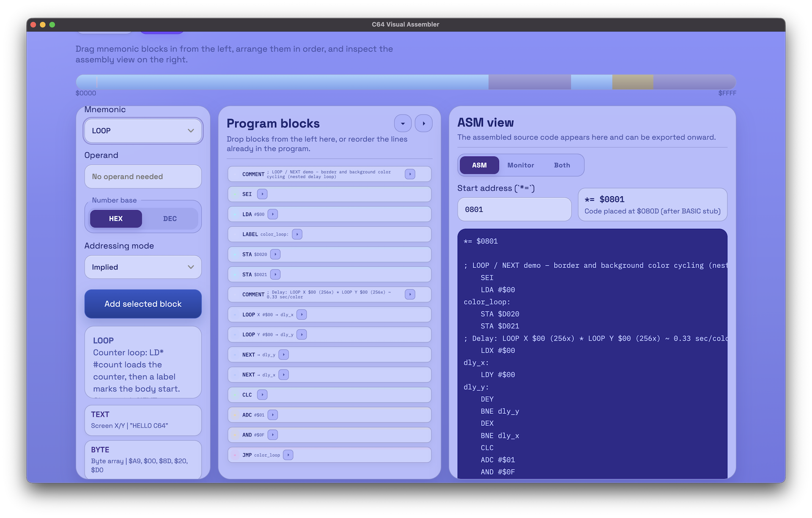Switch number base to DEC
Image resolution: width=812 pixels, height=518 pixels.
170,219
